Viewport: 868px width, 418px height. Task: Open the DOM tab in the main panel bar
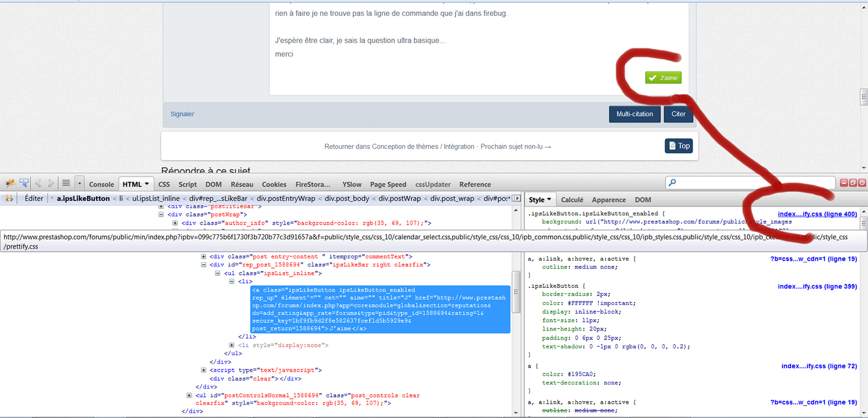tap(213, 184)
